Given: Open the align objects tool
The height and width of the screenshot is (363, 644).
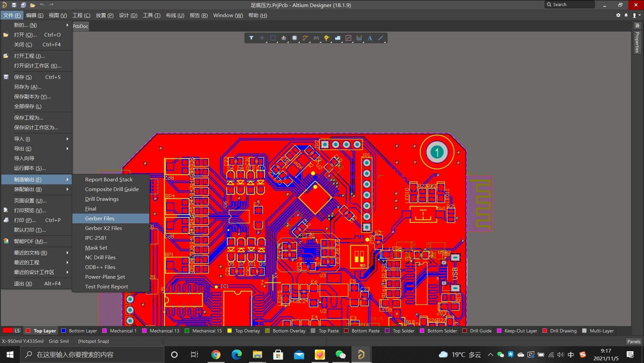Looking at the screenshot, I should (x=283, y=38).
